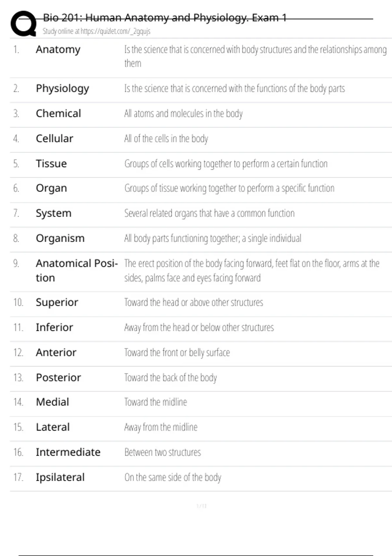Click the Intermediate term
Screen dimensions: 392x556
(x=68, y=452)
